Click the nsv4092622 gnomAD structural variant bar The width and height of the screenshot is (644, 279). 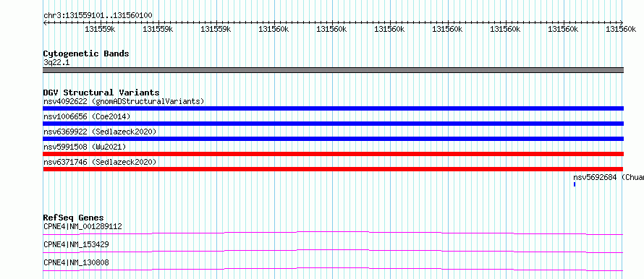tap(333, 108)
